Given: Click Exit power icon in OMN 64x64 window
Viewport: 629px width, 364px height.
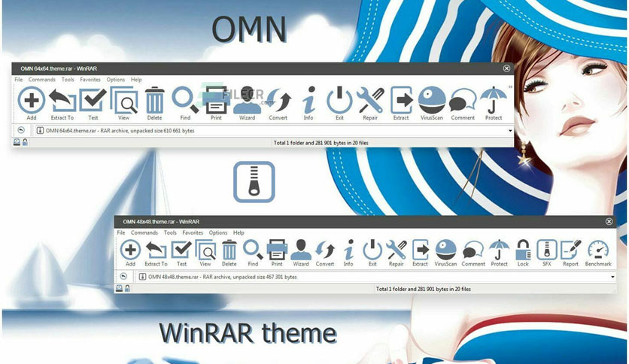Looking at the screenshot, I should tap(339, 100).
